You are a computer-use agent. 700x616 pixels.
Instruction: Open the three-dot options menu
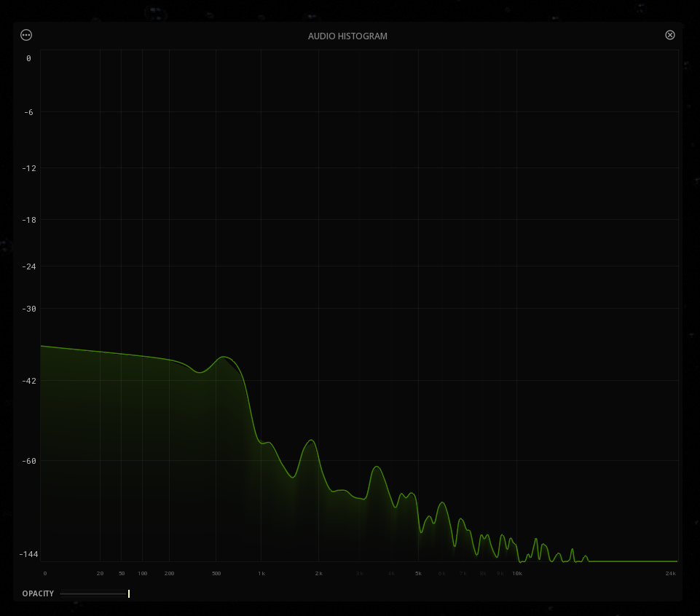pos(26,35)
